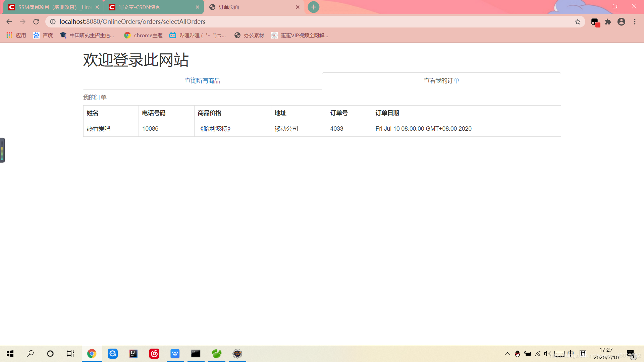This screenshot has width=644, height=362.
Task: Click the 移动公司 address cell
Action: (299, 129)
